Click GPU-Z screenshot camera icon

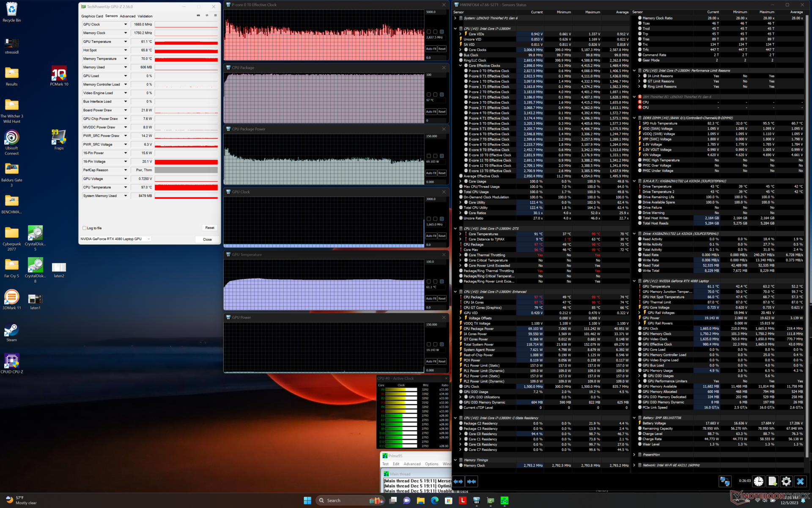(x=198, y=16)
